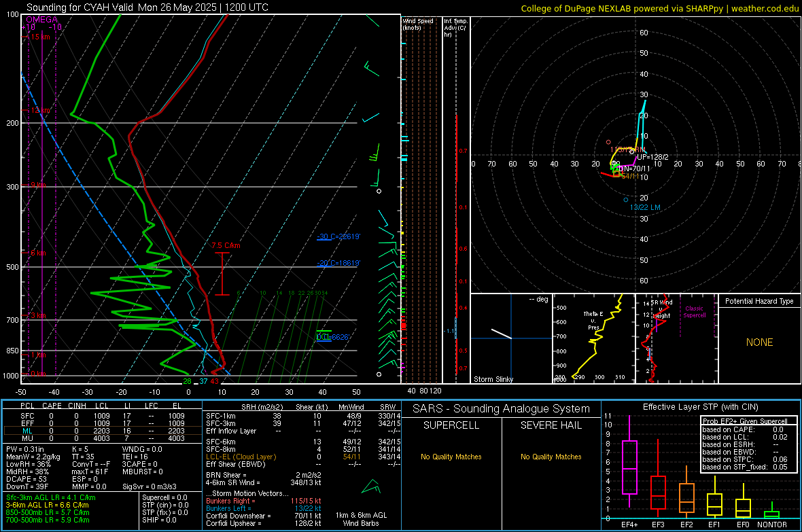Click the Storm Slinky caption

tap(493, 379)
